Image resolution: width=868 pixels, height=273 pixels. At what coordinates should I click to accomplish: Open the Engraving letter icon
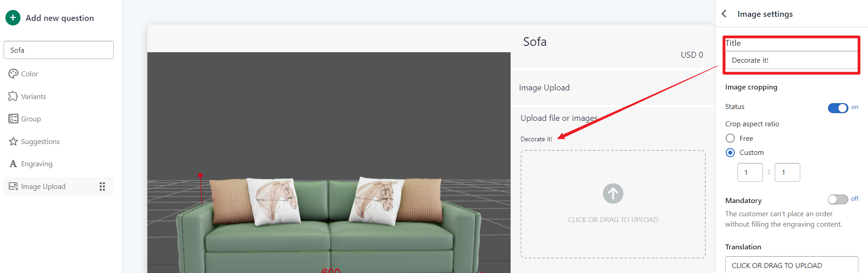coord(13,164)
